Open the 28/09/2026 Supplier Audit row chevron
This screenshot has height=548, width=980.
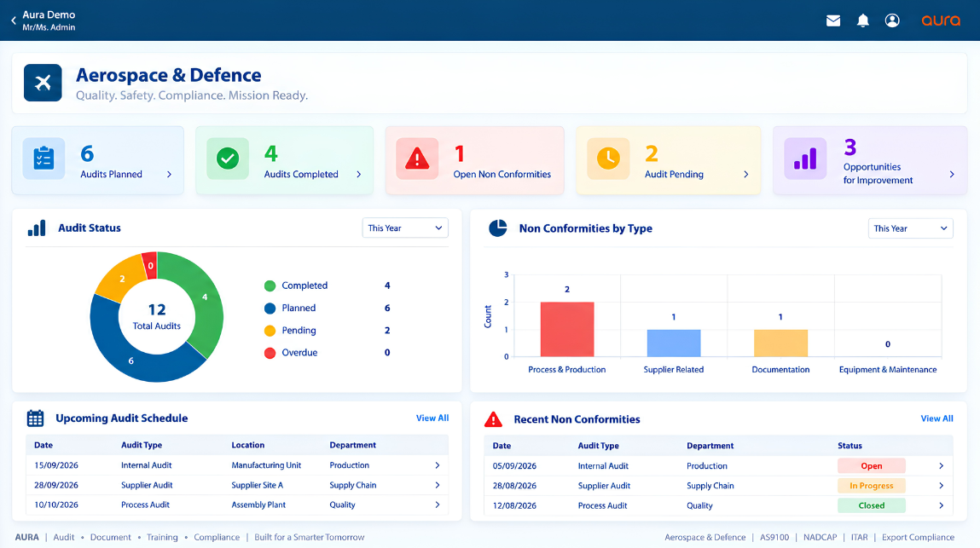pos(438,485)
